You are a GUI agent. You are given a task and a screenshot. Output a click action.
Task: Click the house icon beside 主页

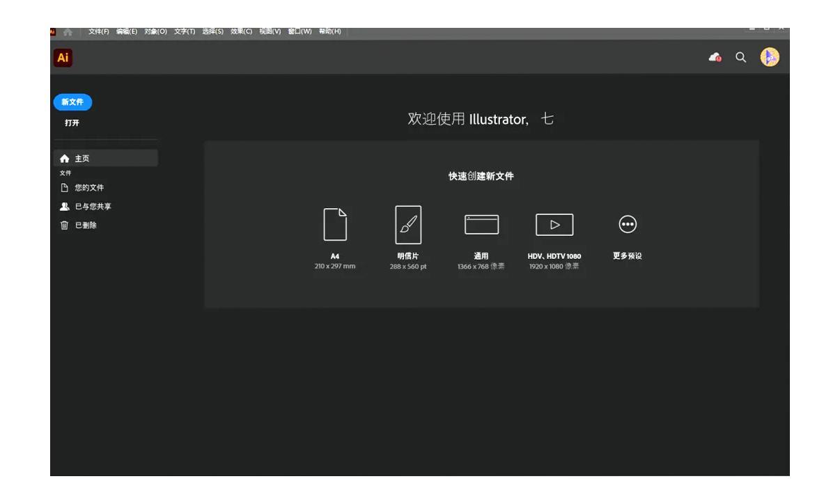[x=64, y=159]
